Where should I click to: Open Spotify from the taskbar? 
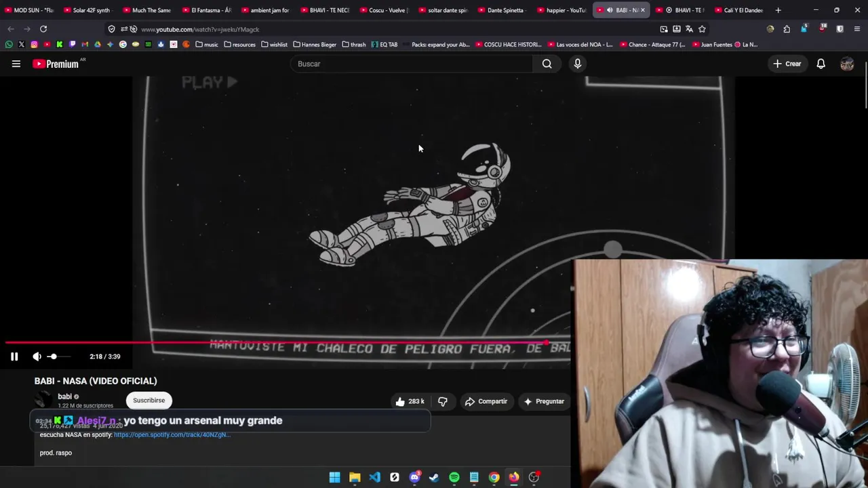[454, 477]
